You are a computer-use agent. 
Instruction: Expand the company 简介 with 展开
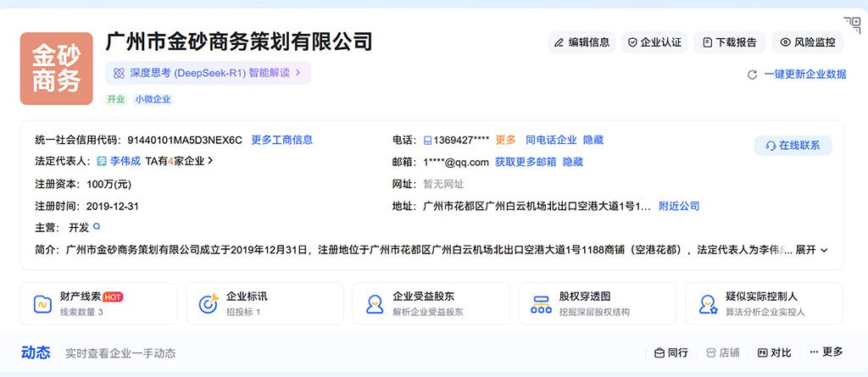click(x=811, y=250)
